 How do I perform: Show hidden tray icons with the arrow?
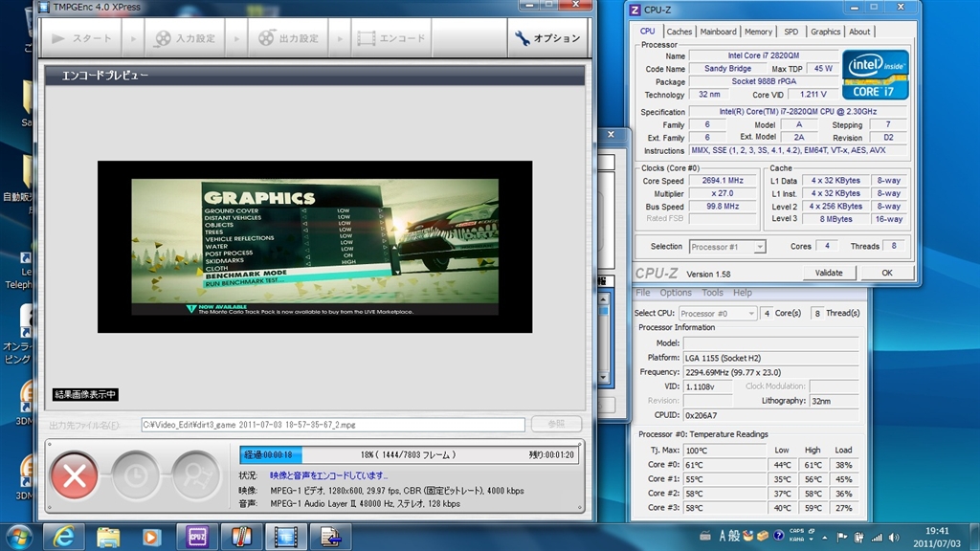(825, 537)
